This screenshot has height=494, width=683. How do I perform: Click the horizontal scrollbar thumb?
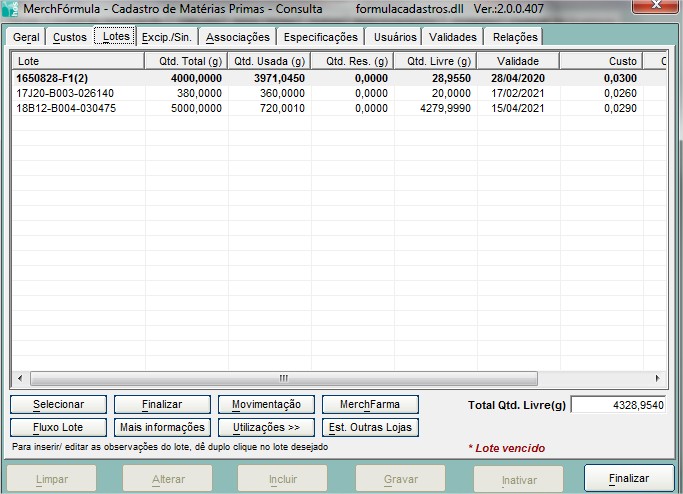[283, 378]
